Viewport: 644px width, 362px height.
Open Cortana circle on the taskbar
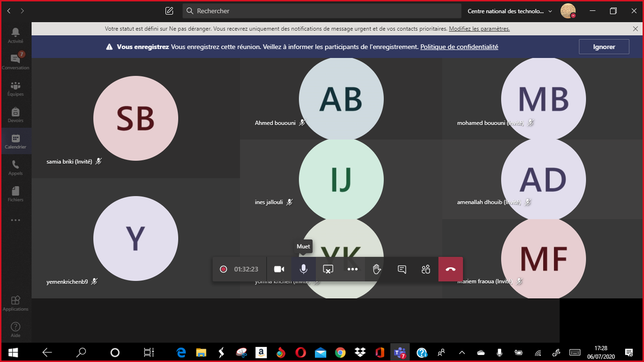pos(115,352)
